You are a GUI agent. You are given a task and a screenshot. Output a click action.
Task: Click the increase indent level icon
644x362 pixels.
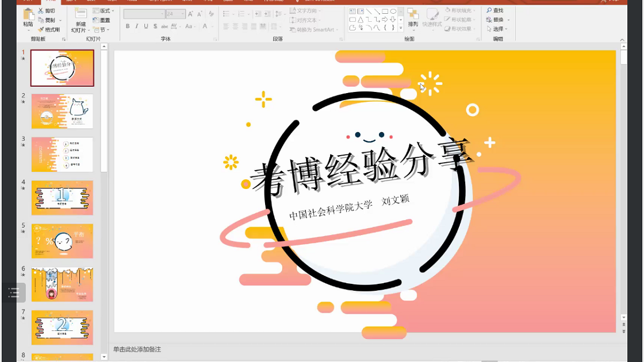tap(267, 14)
